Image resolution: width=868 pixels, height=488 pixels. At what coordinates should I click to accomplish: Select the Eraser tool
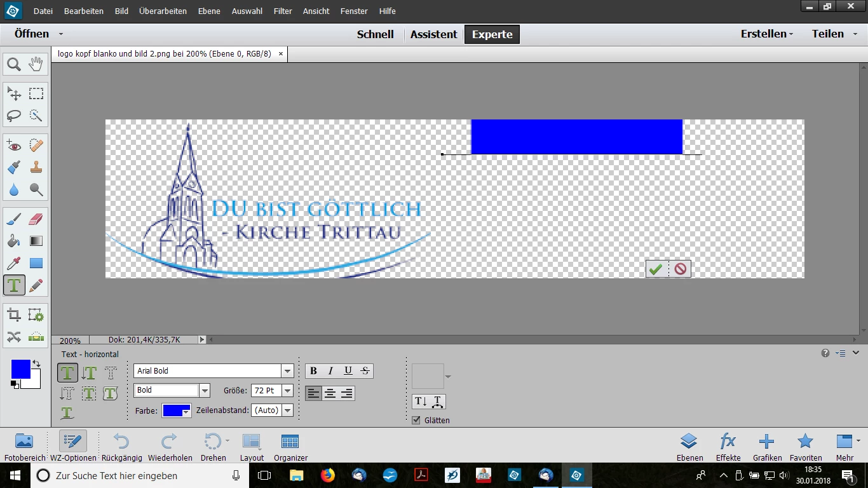[x=36, y=220]
